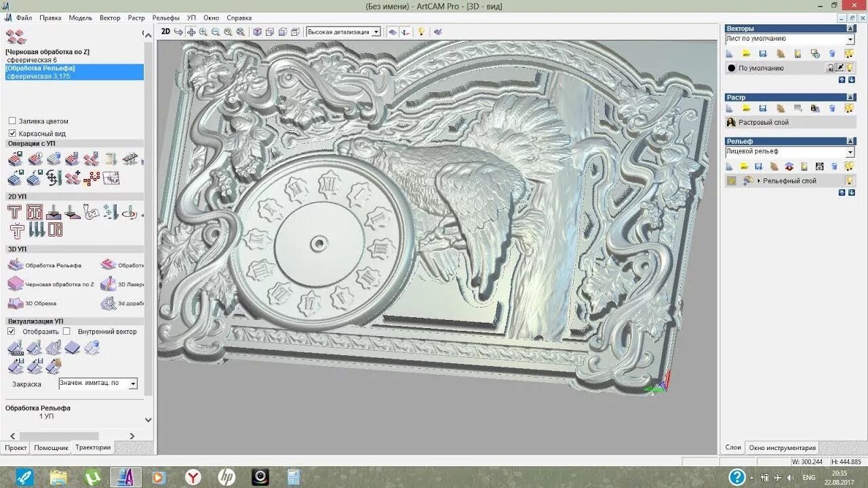Screen dimensions: 868x488
Task: Click first toolpath simulation icon under Визуализация УП
Action: 16,348
